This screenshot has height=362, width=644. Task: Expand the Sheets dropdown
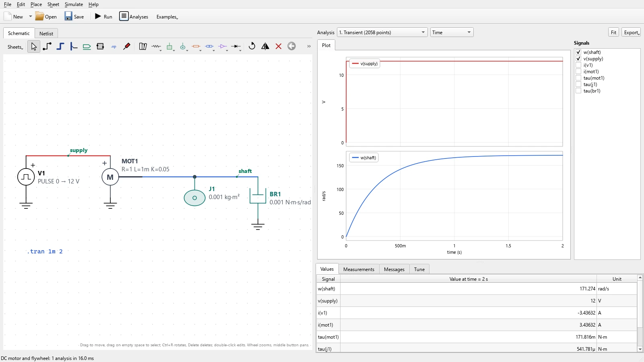click(15, 47)
